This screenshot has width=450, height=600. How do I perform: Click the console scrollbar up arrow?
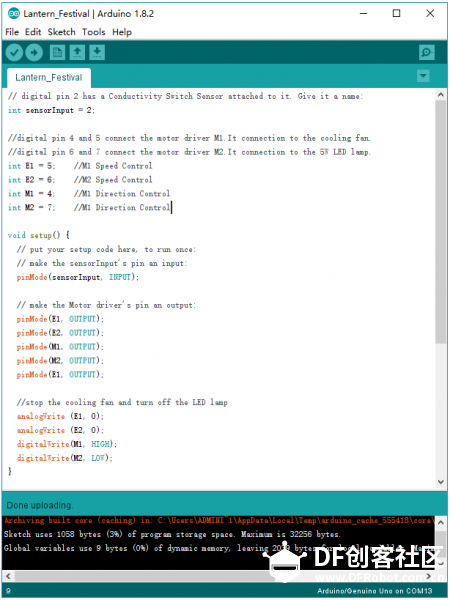[x=440, y=523]
